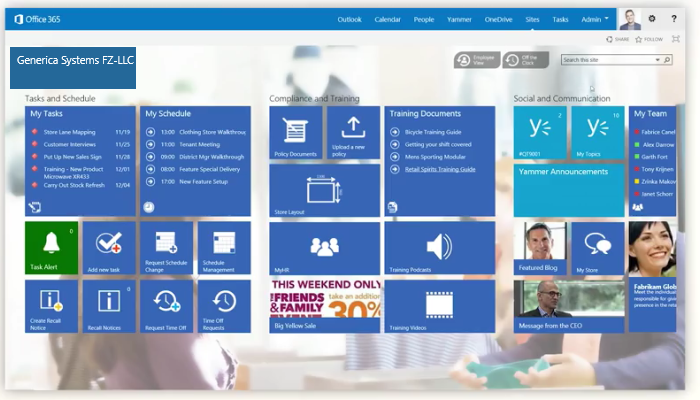Image resolution: width=700 pixels, height=400 pixels.
Task: Open the Policy Documents tile
Action: [295, 133]
